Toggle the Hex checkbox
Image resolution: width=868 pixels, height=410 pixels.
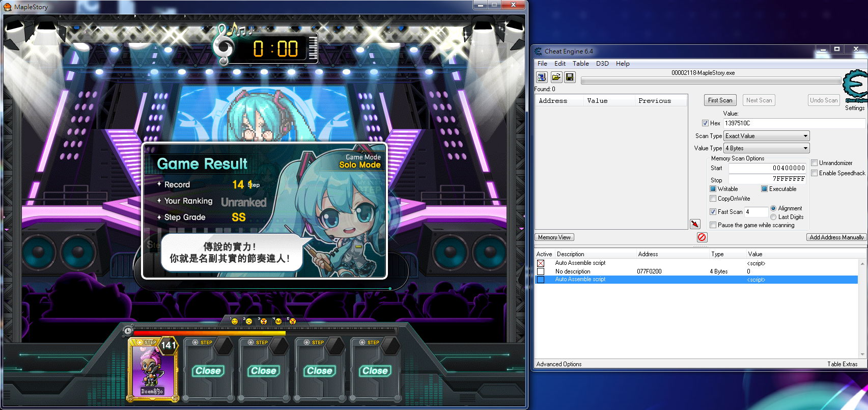pos(705,123)
